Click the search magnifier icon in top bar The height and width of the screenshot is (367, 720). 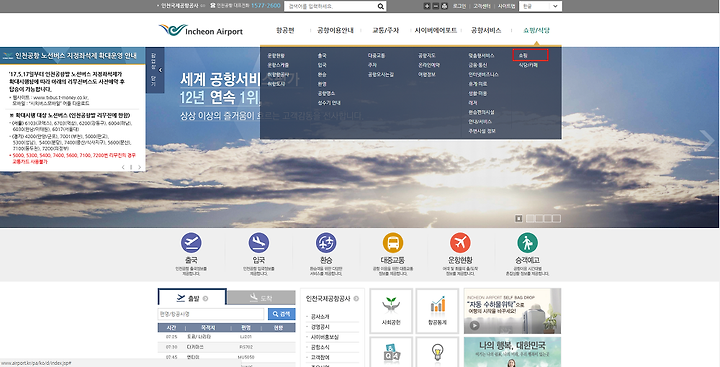(381, 6)
